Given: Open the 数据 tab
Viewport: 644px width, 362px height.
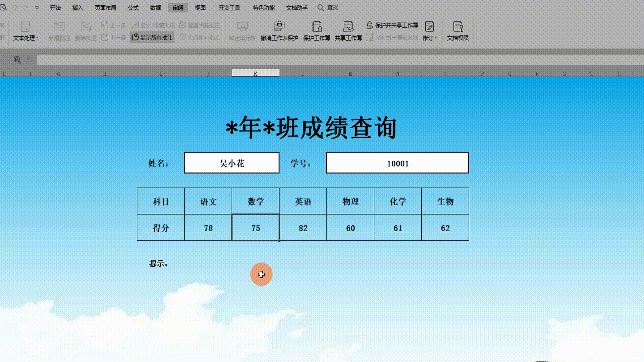Looking at the screenshot, I should click(156, 8).
